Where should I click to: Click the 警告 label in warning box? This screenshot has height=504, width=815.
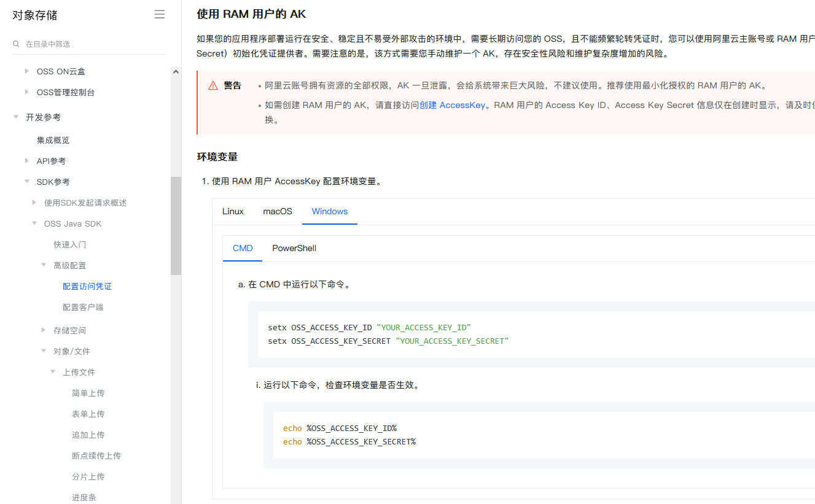(232, 85)
